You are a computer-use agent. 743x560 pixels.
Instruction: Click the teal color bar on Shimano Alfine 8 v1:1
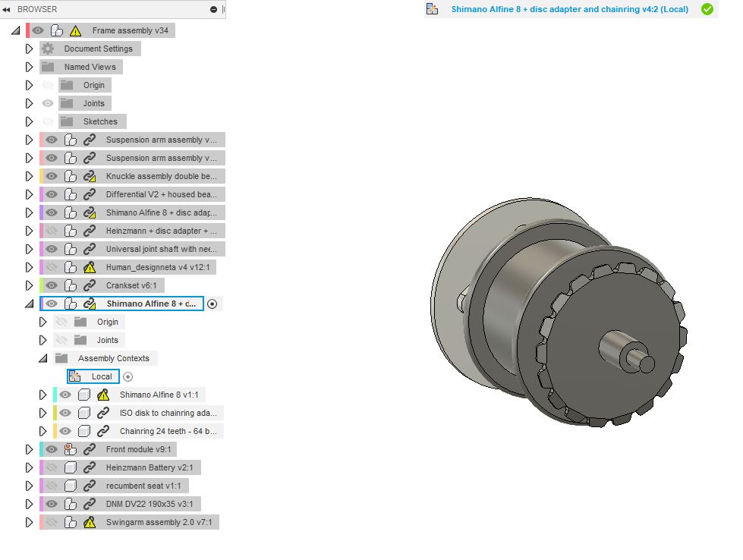55,395
